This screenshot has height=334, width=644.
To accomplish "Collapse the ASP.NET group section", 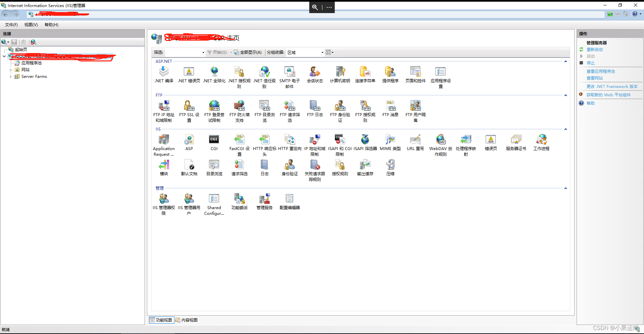I will 566,61.
